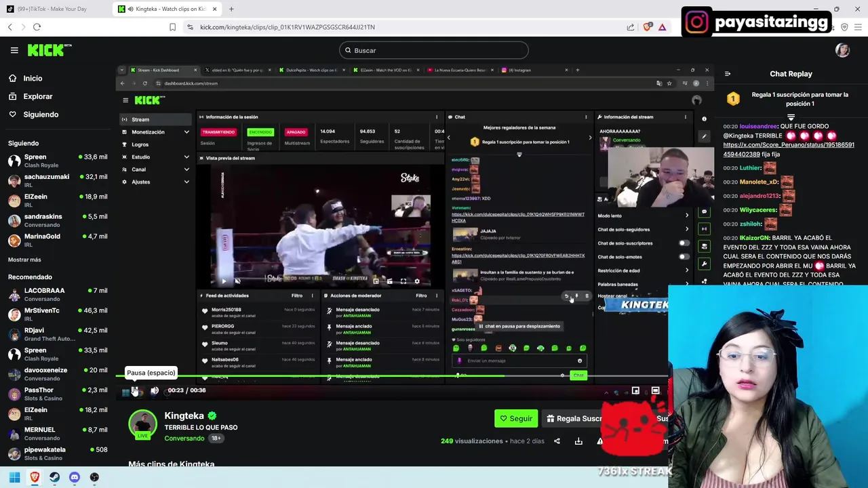Open OBS Studio from the Windows taskbar

pyautogui.click(x=94, y=477)
